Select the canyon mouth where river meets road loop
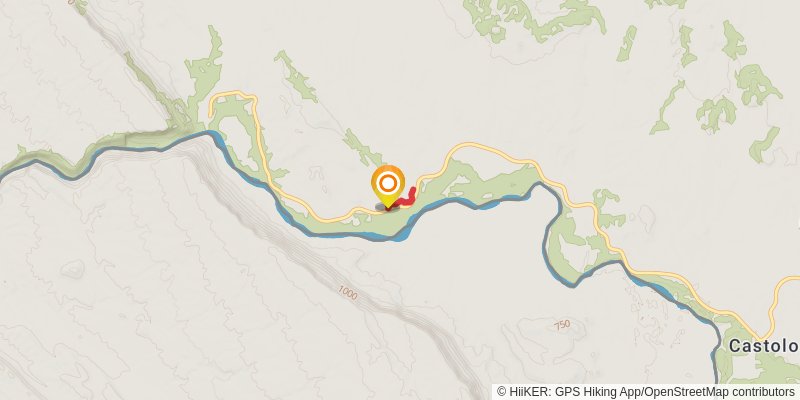 (x=204, y=133)
